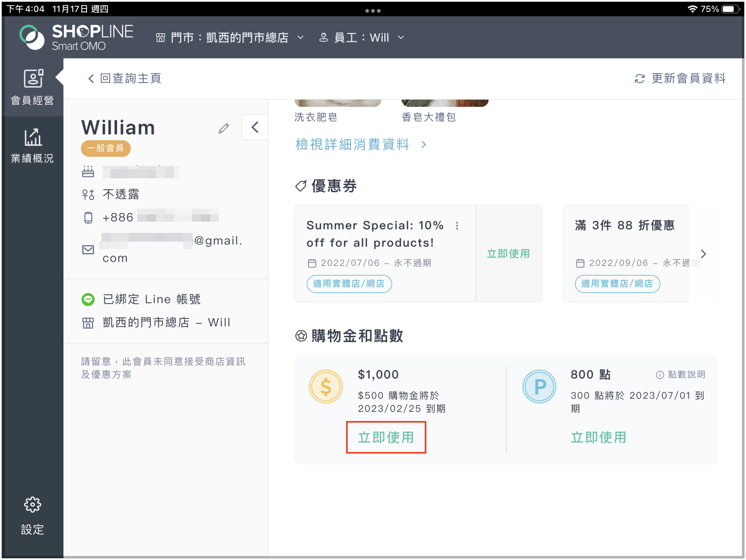
Task: Click the gold dollar coin icon
Action: (x=326, y=386)
